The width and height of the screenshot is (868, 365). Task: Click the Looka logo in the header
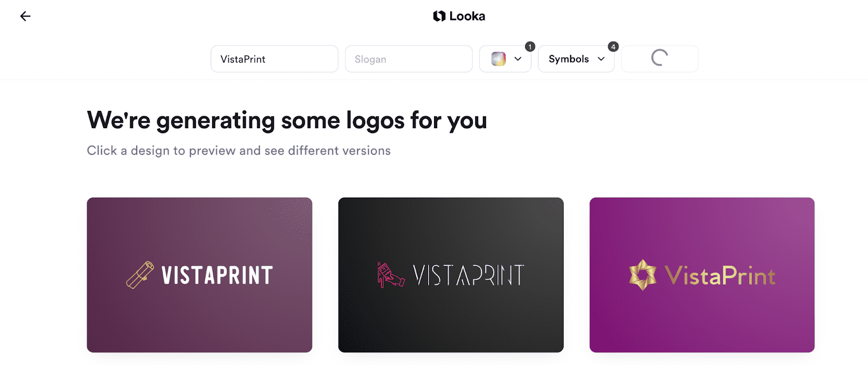[459, 16]
